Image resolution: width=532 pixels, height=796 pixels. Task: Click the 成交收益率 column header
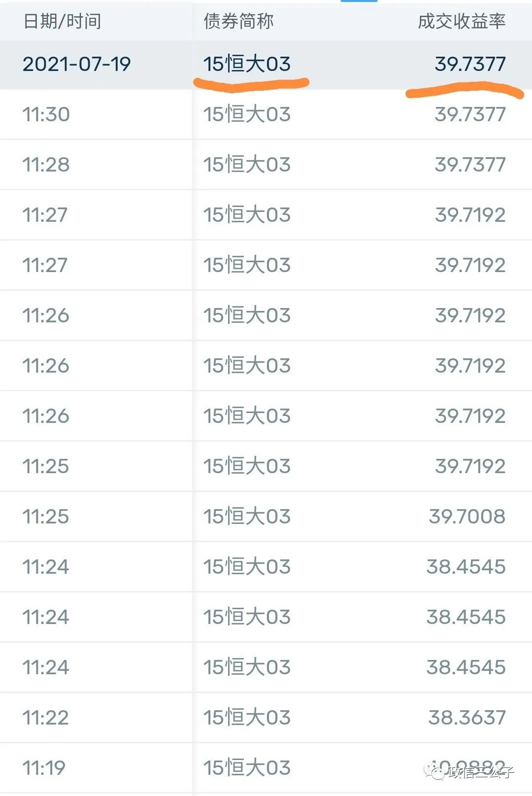point(462,21)
